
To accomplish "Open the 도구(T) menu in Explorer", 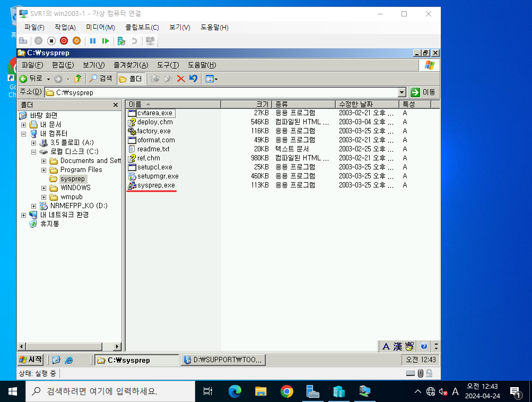I will pyautogui.click(x=168, y=65).
